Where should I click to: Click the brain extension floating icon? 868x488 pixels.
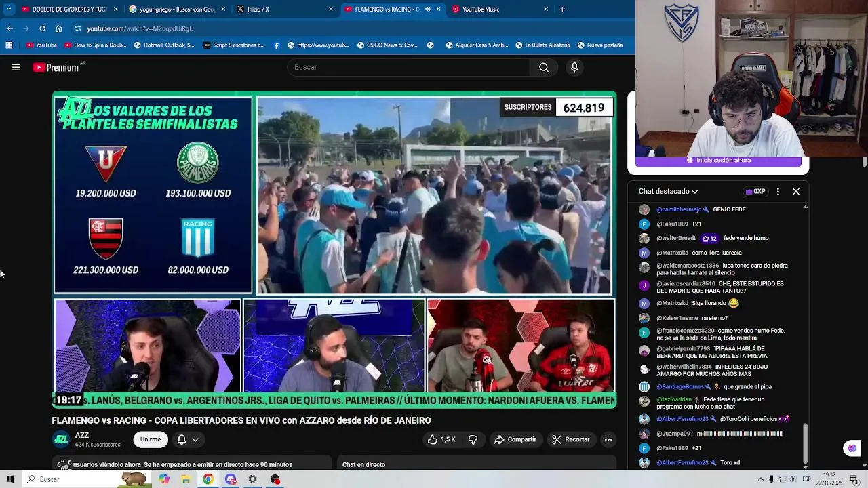(852, 448)
